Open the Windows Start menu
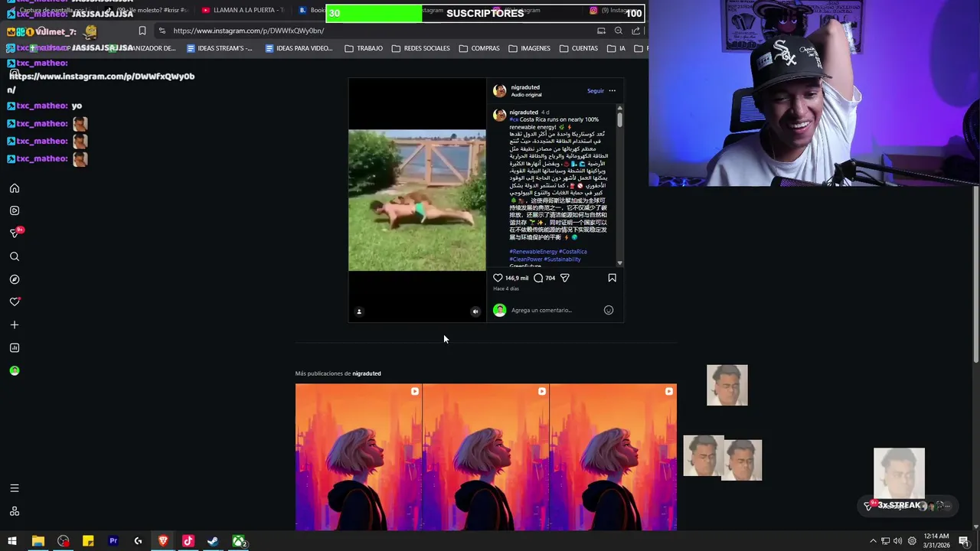 pos(12,541)
